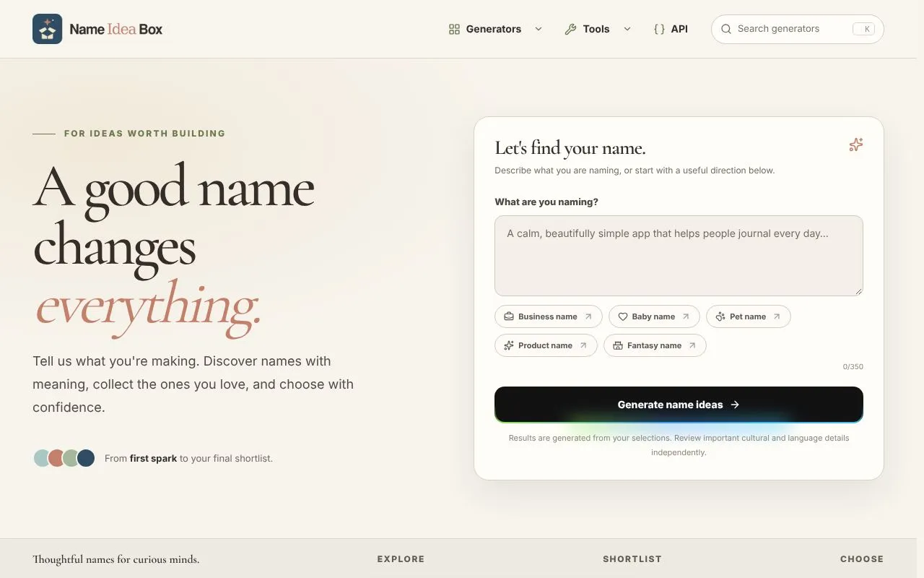The height and width of the screenshot is (578, 924).
Task: Open the Tools menu
Action: click(598, 30)
